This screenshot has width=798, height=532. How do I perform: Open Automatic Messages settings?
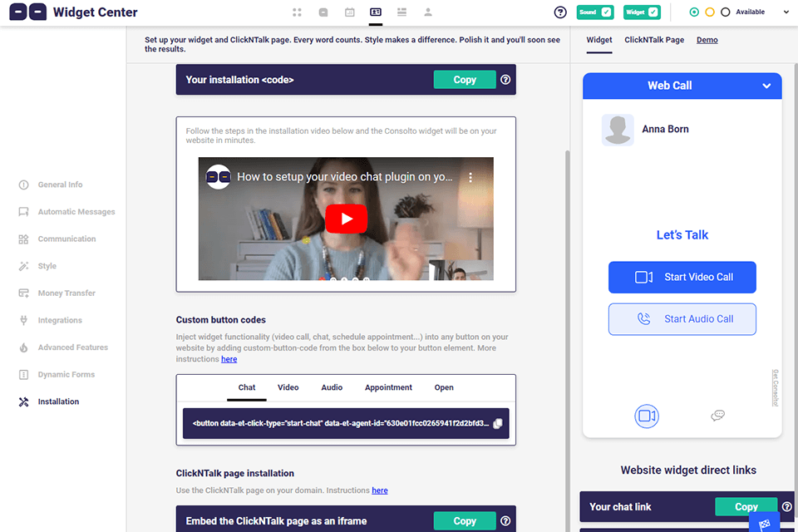coord(66,212)
